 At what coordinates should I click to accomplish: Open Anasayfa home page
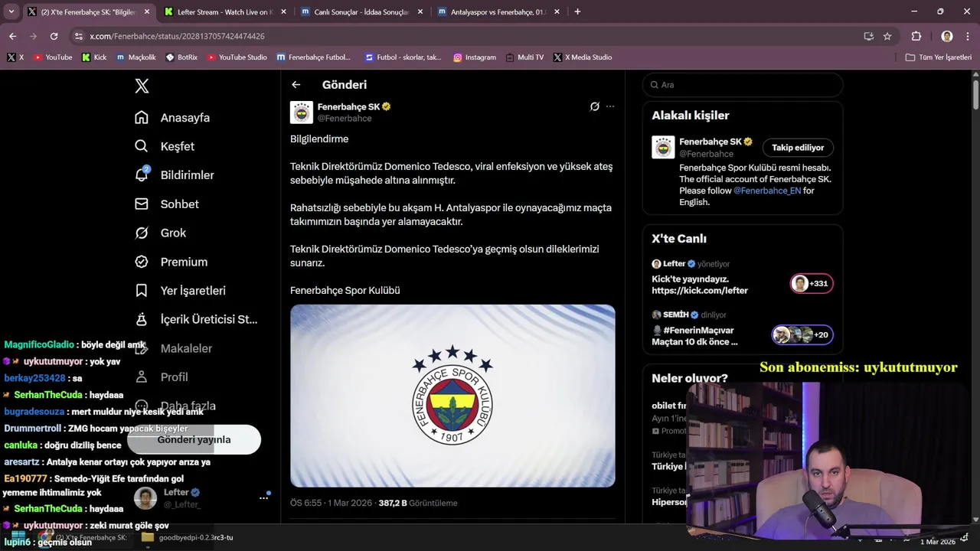tap(172, 118)
